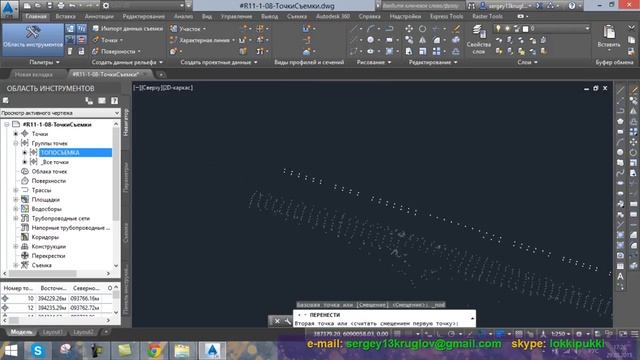Open the Поверхности dropdown in the ribbon
The image size is (640, 360).
116,51
